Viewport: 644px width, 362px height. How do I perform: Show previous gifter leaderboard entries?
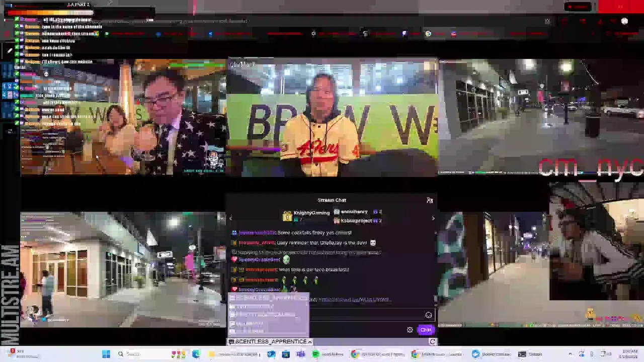(231, 218)
